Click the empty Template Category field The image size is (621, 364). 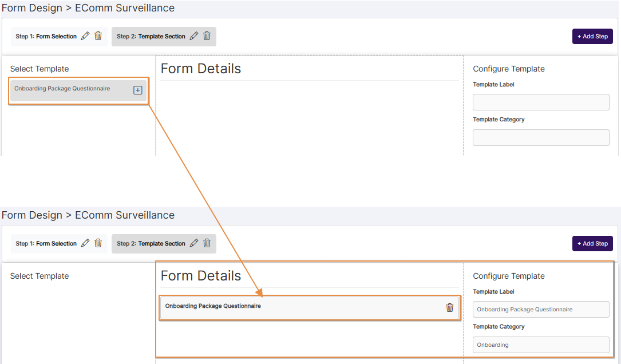tap(540, 137)
